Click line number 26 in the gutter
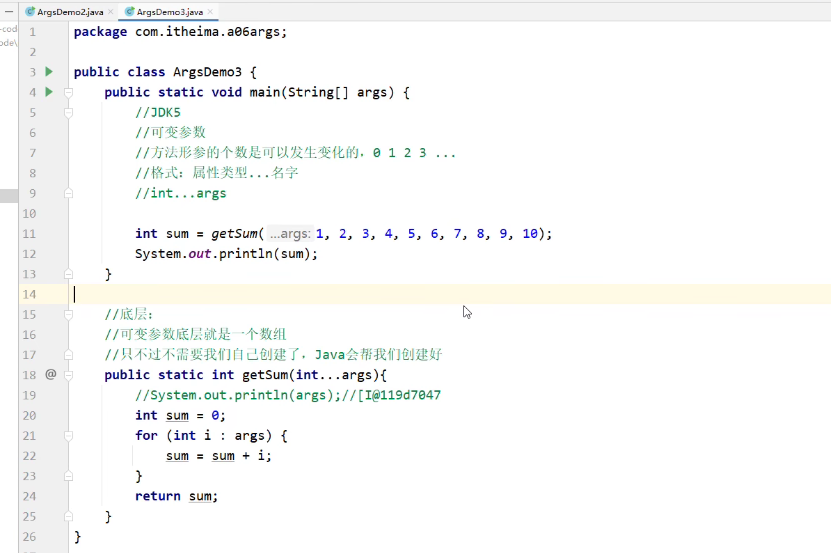 coord(29,537)
